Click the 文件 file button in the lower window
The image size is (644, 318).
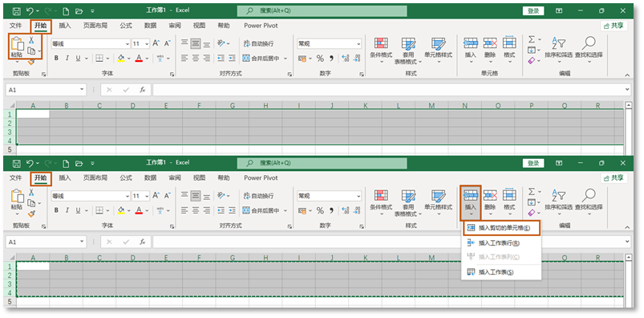coord(15,177)
